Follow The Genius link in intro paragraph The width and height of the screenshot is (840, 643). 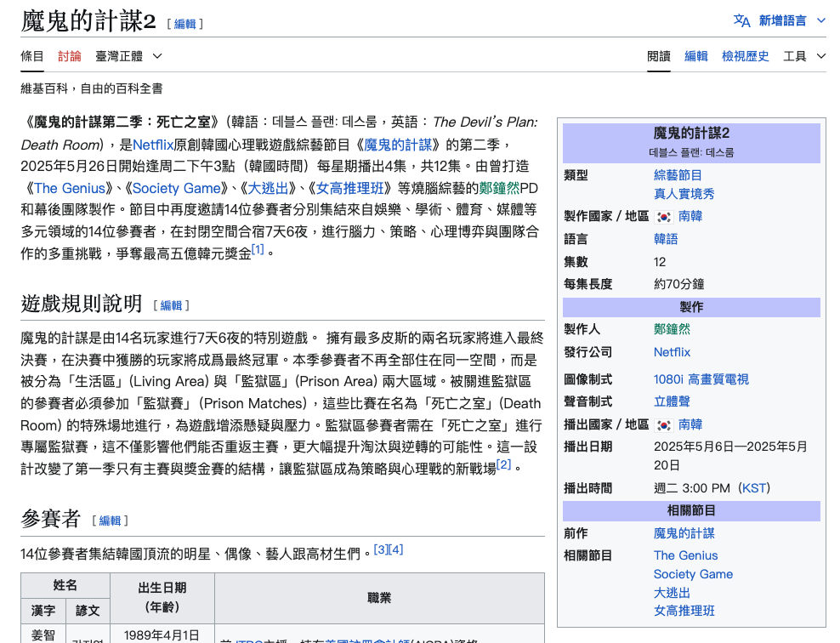pos(70,188)
